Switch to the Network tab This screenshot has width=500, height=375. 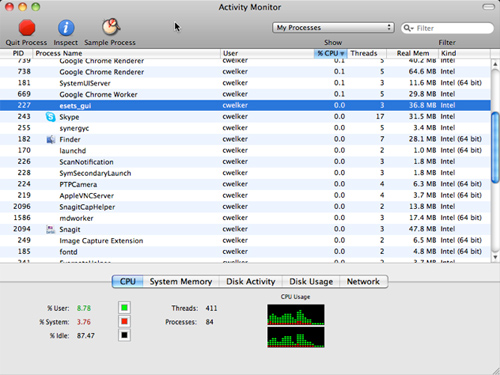coord(363,281)
